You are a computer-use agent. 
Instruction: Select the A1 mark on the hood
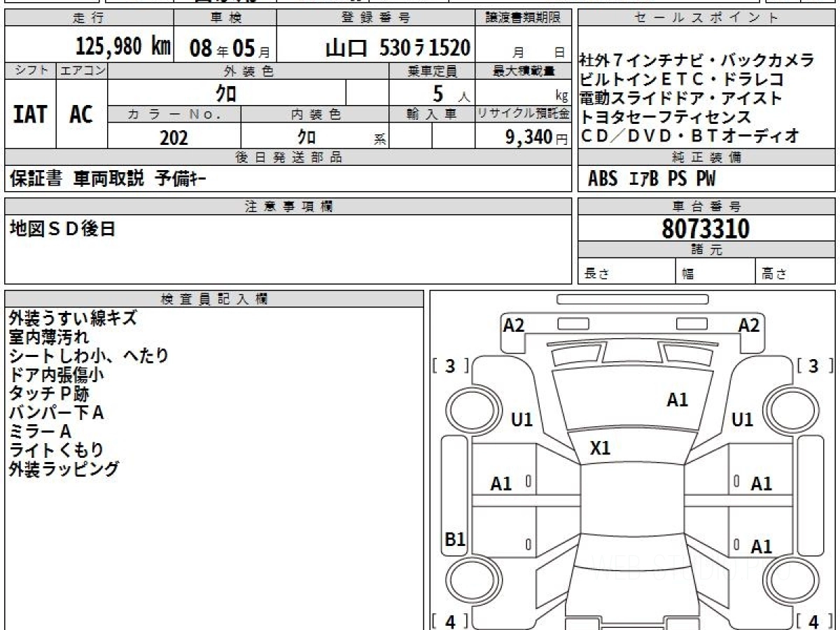[x=677, y=400]
